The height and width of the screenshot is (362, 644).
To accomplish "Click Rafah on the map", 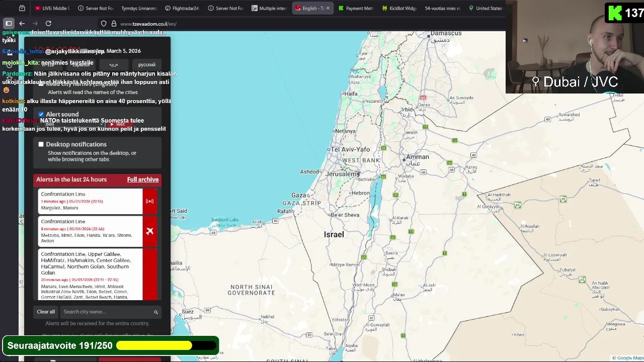I will click(285, 211).
